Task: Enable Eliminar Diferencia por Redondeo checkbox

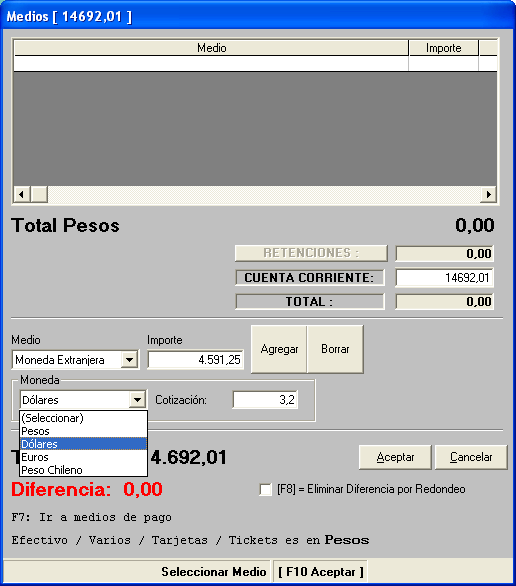Action: click(265, 489)
